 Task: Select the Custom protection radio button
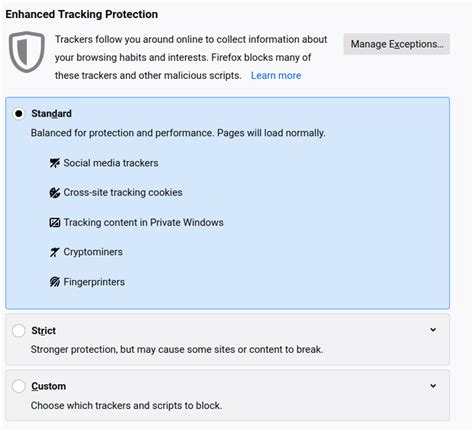[x=19, y=386]
